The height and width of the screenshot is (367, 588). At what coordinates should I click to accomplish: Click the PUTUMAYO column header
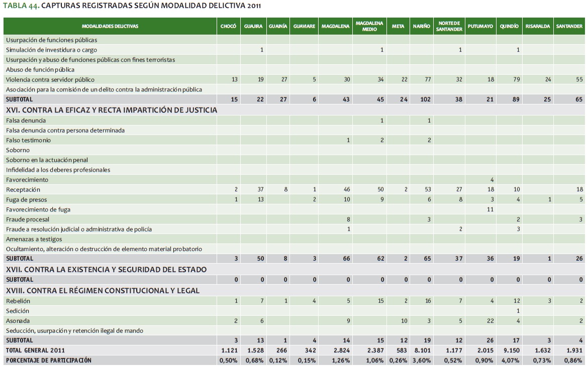click(480, 26)
